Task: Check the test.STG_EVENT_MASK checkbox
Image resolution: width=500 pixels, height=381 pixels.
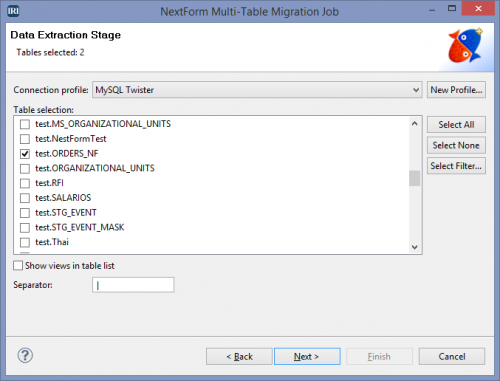Action: (x=25, y=228)
